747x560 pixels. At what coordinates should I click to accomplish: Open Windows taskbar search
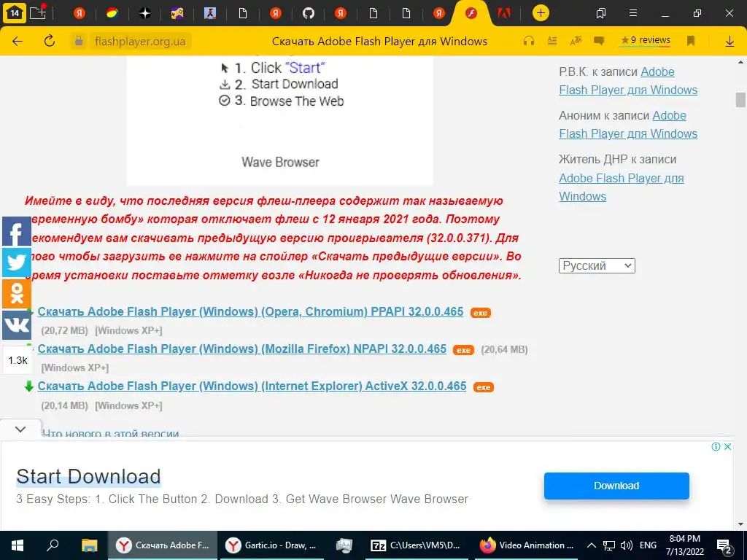pos(53,545)
